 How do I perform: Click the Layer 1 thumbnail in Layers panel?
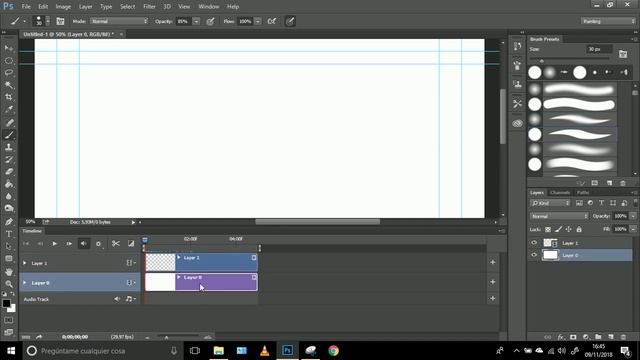(x=550, y=243)
